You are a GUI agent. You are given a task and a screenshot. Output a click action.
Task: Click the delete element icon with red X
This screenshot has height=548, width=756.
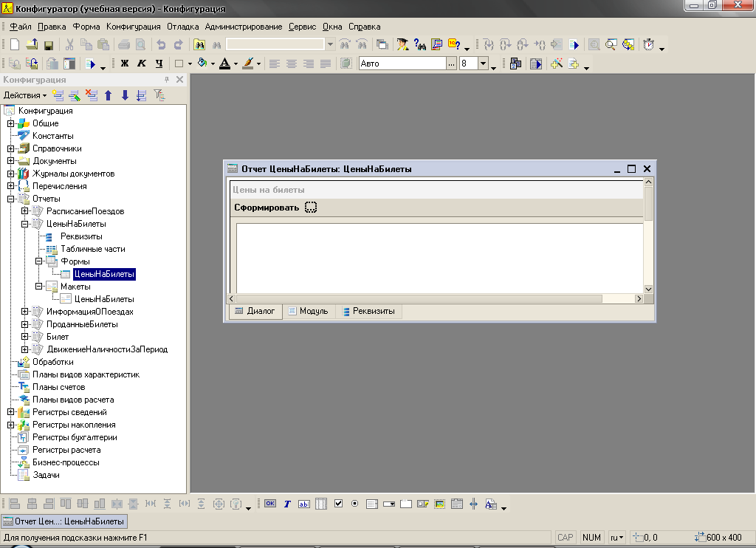[92, 95]
